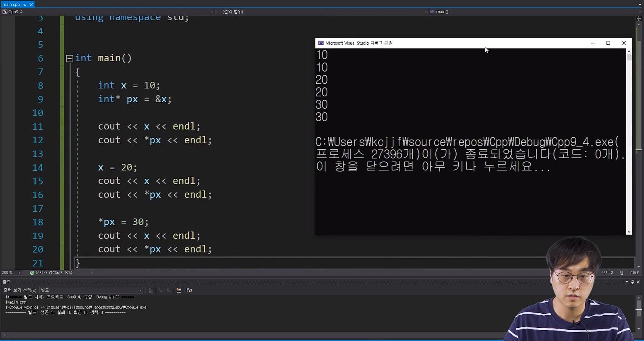Click the debug console scrollbar thumb
The width and height of the screenshot is (644, 341).
(629, 58)
